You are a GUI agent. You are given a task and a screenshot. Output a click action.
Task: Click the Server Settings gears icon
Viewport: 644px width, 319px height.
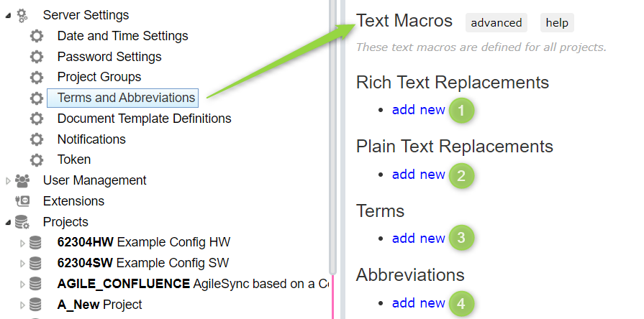(x=22, y=15)
